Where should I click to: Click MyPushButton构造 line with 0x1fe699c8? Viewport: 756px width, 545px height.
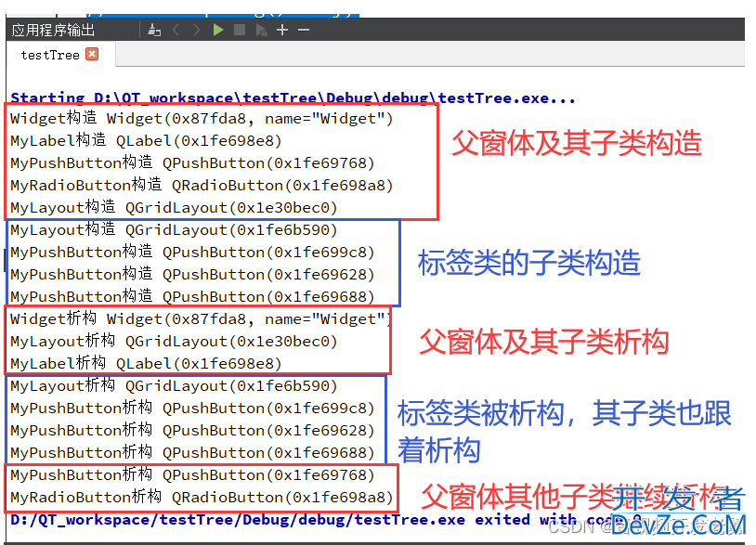[192, 252]
